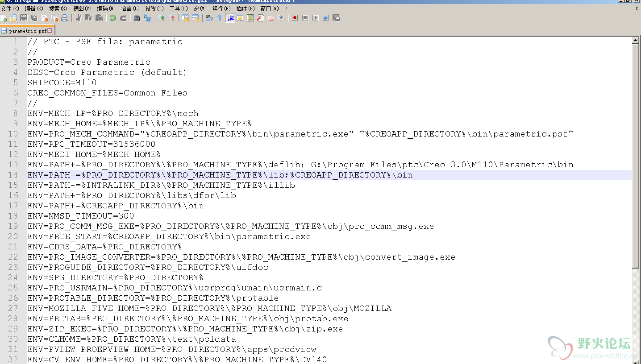Toggle word wrap in toolbar
This screenshot has width=641, height=364.
click(x=208, y=18)
